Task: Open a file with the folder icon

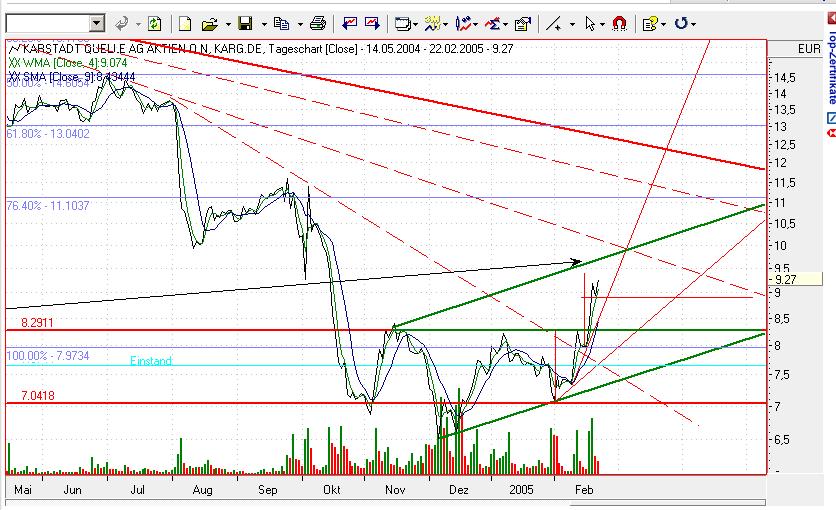Action: coord(210,24)
